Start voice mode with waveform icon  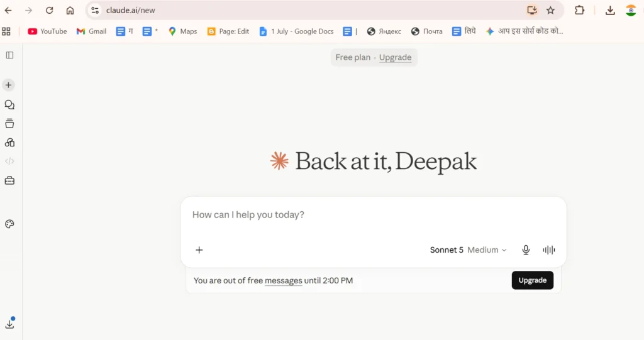click(548, 250)
